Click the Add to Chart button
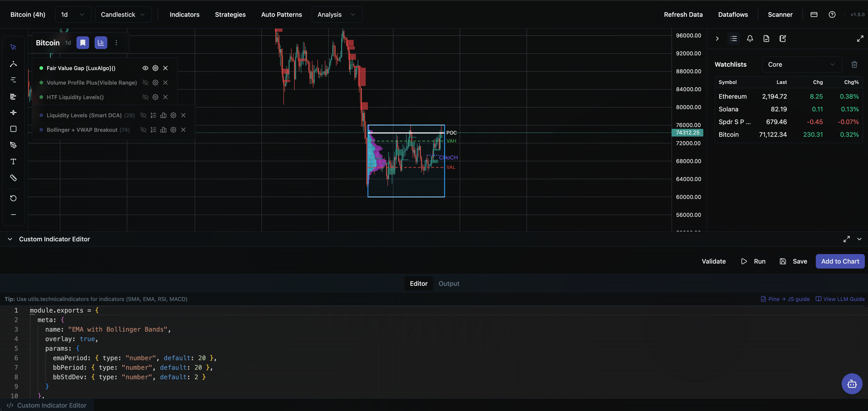 click(x=840, y=261)
